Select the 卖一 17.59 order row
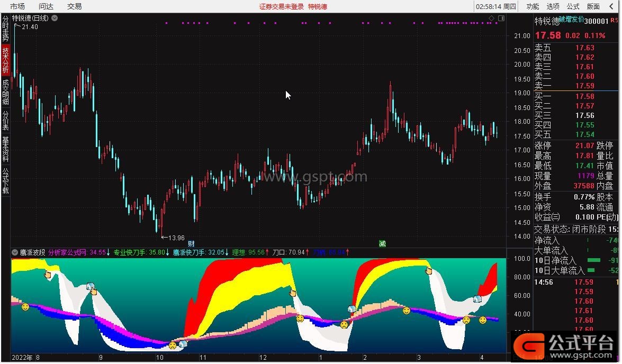622x364 pixels. point(576,86)
